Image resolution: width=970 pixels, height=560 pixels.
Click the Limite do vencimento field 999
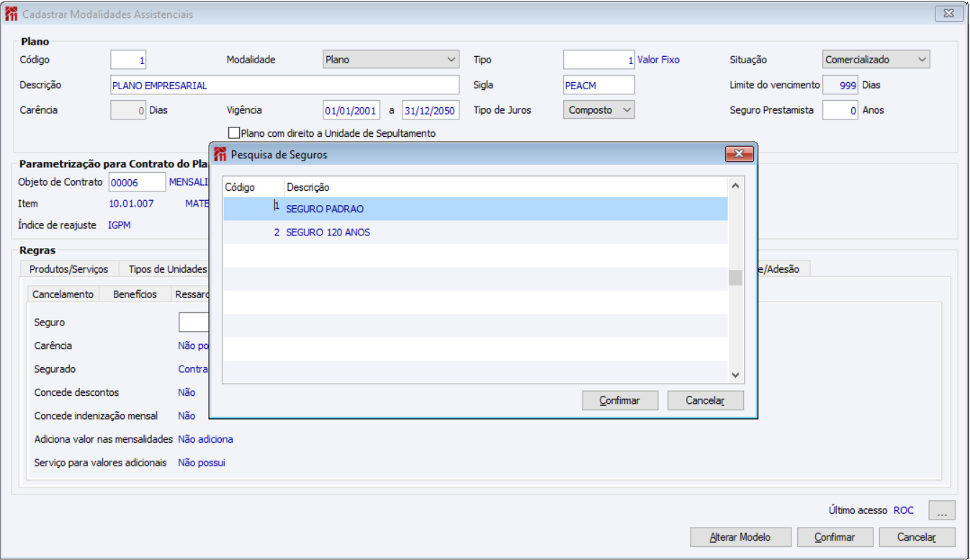coord(840,85)
